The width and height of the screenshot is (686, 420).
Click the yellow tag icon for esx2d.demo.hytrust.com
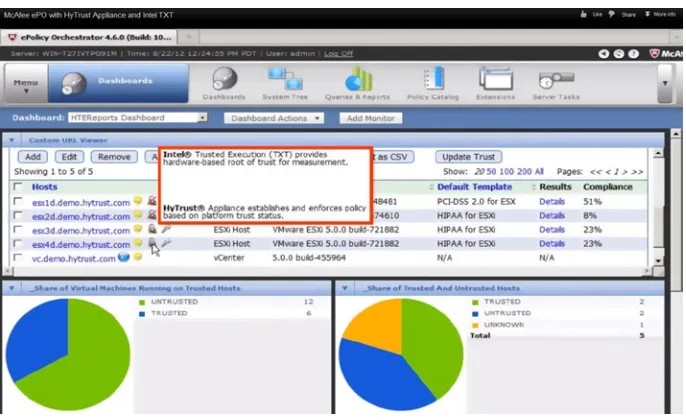click(138, 215)
